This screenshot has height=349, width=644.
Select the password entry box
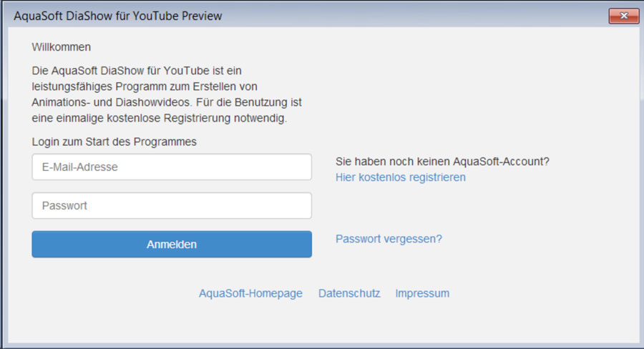click(x=172, y=206)
